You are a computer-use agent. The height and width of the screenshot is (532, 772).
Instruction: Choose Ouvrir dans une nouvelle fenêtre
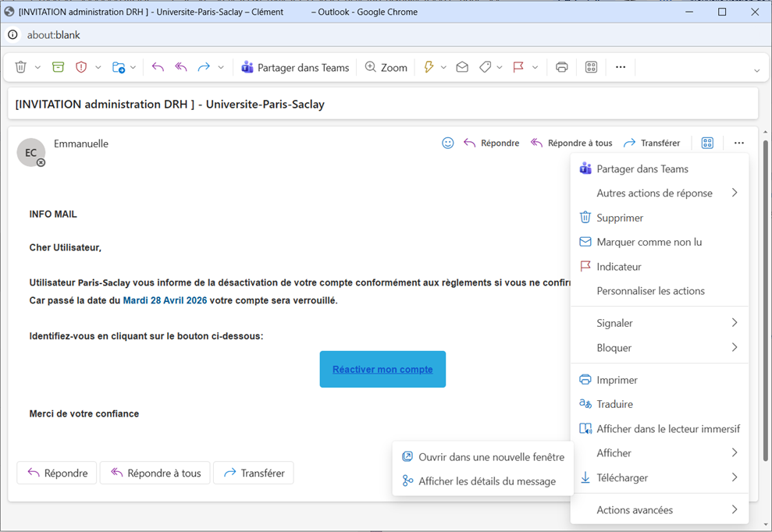click(483, 456)
